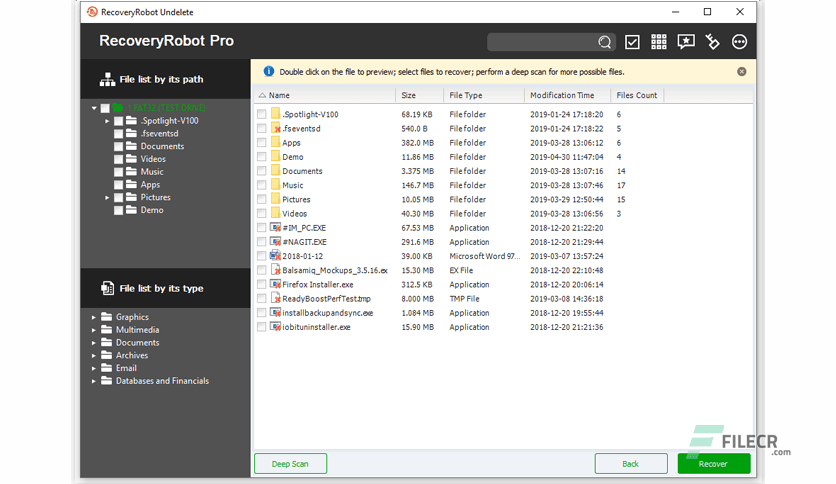Click the #IM_PC.EXE application icon
Viewport: 836px width, 484px height.
click(x=276, y=227)
